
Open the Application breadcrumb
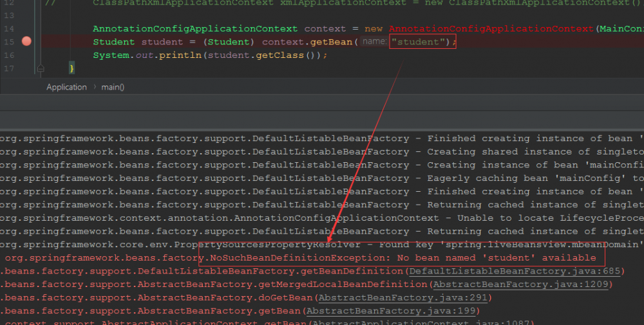(x=66, y=87)
